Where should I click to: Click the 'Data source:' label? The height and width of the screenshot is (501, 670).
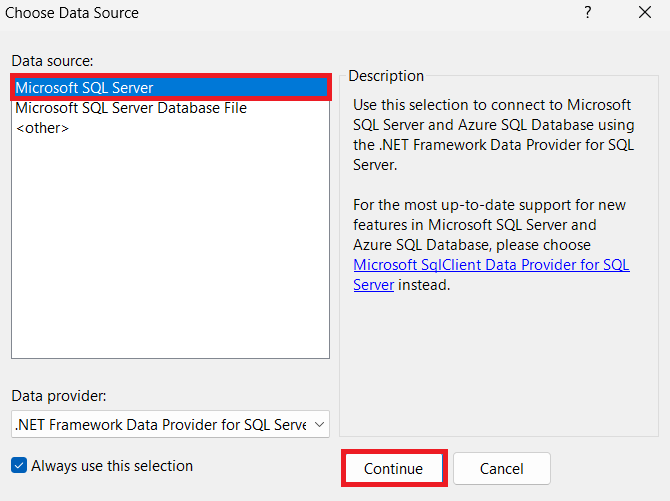(x=51, y=61)
